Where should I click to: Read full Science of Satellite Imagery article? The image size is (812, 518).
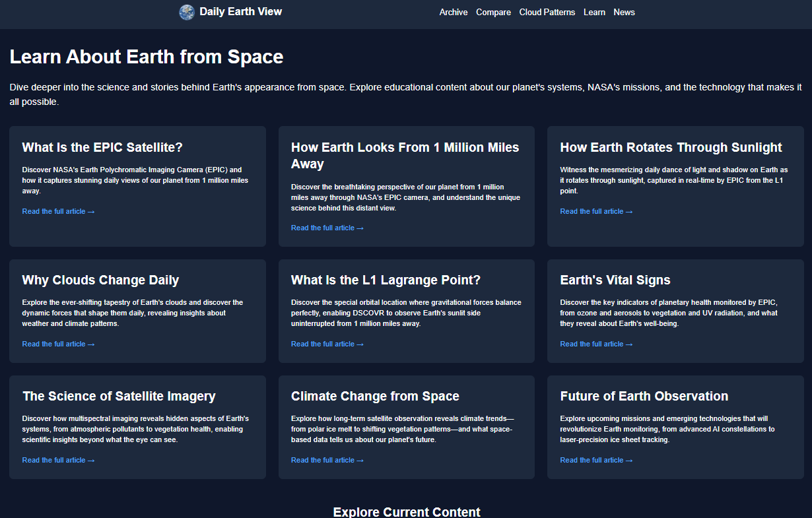[58, 461]
